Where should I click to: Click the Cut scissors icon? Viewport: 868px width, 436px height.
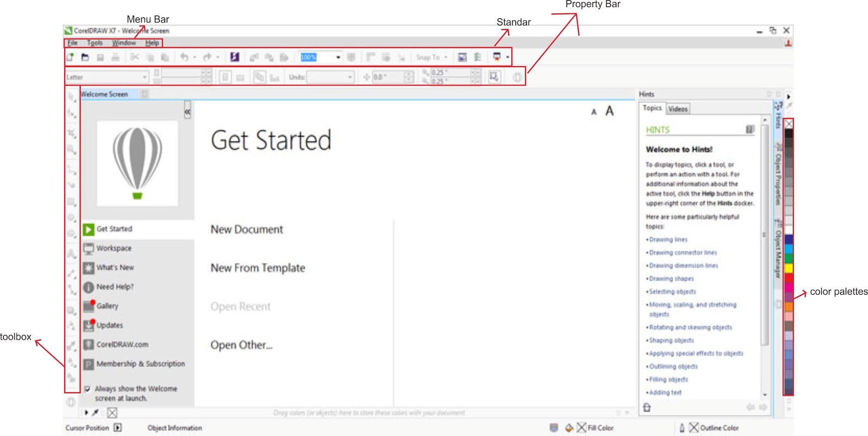tap(135, 57)
